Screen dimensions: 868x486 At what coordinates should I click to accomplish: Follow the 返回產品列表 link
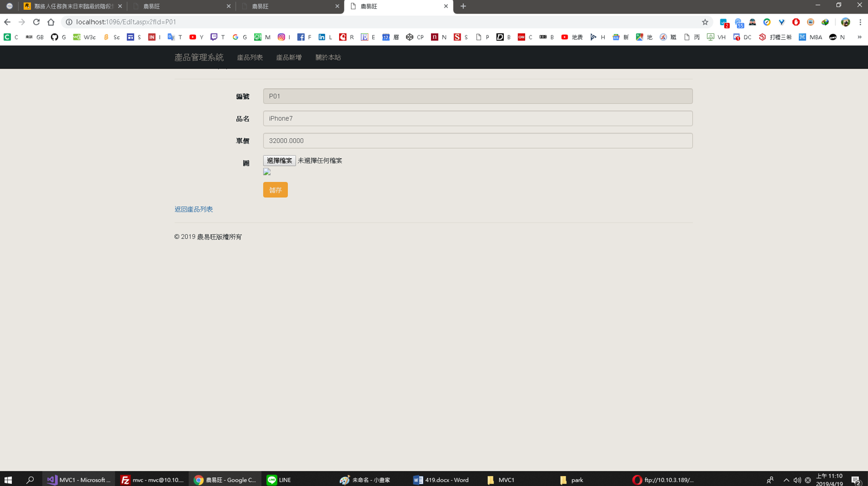194,209
